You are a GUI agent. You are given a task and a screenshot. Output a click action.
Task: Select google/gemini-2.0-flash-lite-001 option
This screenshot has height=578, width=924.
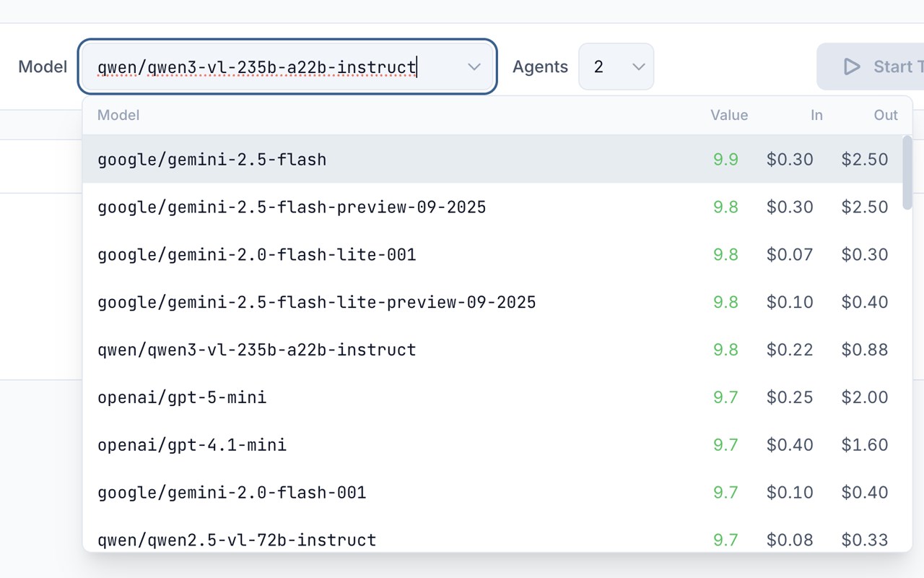click(257, 255)
